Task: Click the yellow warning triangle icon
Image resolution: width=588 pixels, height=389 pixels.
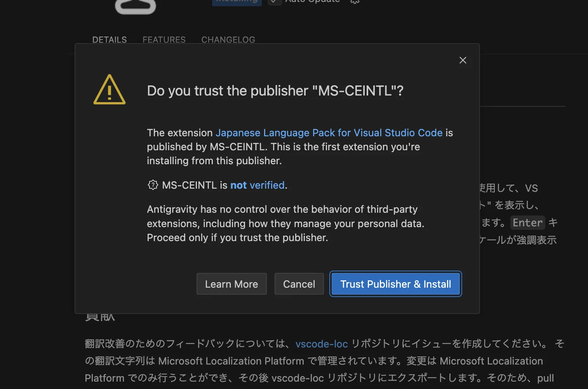Action: tap(110, 90)
